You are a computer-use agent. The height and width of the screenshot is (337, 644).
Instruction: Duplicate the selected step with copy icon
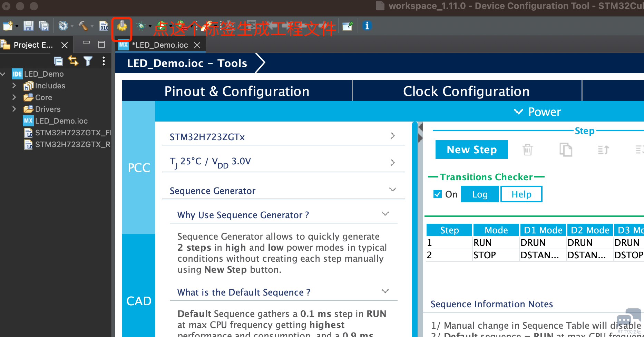(x=566, y=150)
